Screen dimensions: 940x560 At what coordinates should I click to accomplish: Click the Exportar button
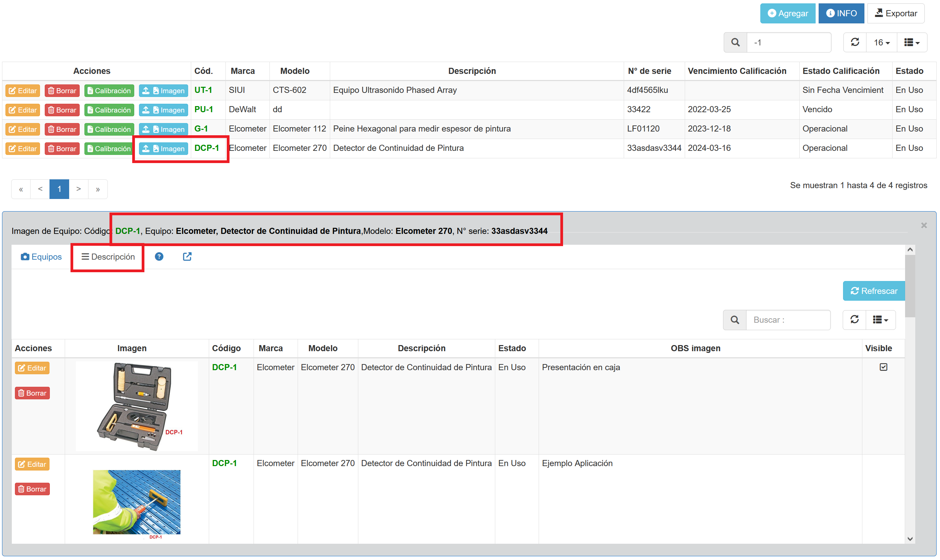pos(896,14)
